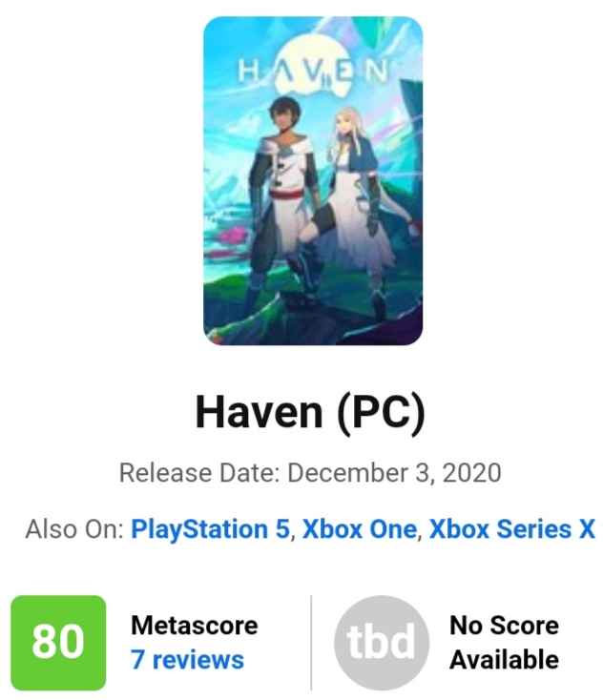This screenshot has width=603, height=700.
Task: Click the Haven (PC) title heading
Action: pyautogui.click(x=310, y=412)
